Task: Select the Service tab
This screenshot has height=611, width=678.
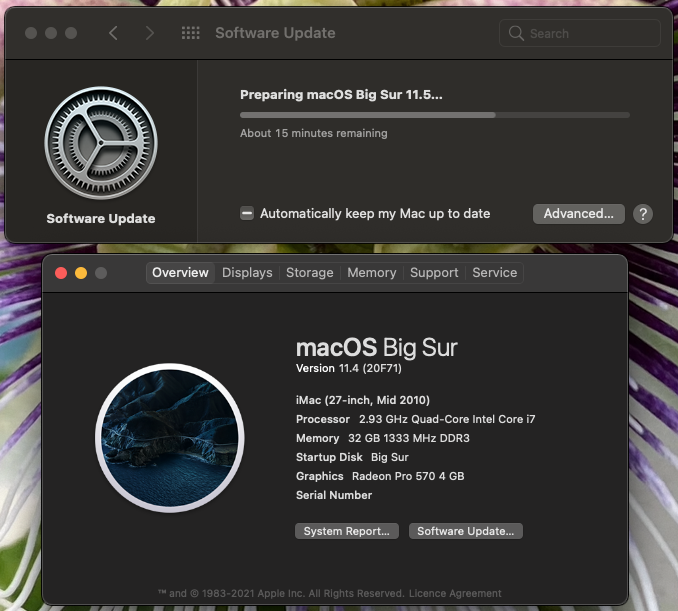Action: point(495,272)
